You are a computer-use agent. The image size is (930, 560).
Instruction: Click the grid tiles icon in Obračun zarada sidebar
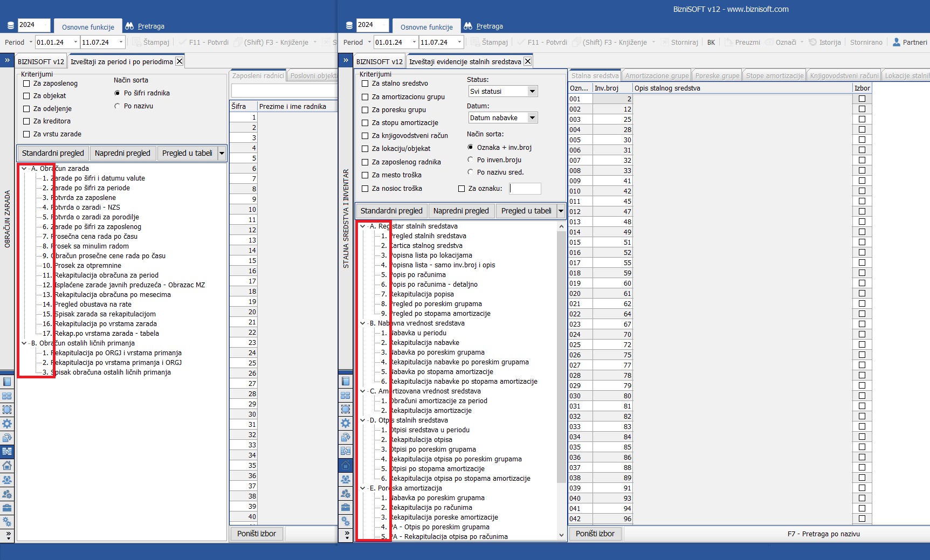click(x=7, y=396)
